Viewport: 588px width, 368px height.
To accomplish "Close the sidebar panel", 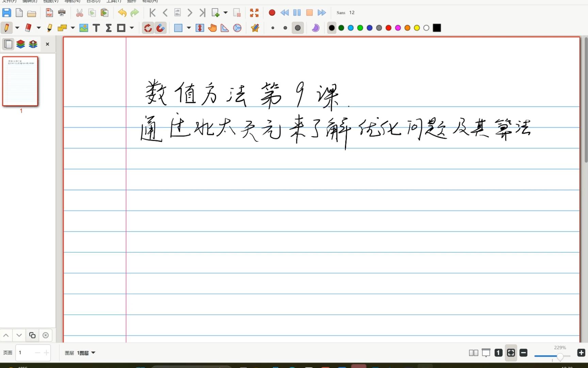I will click(47, 44).
